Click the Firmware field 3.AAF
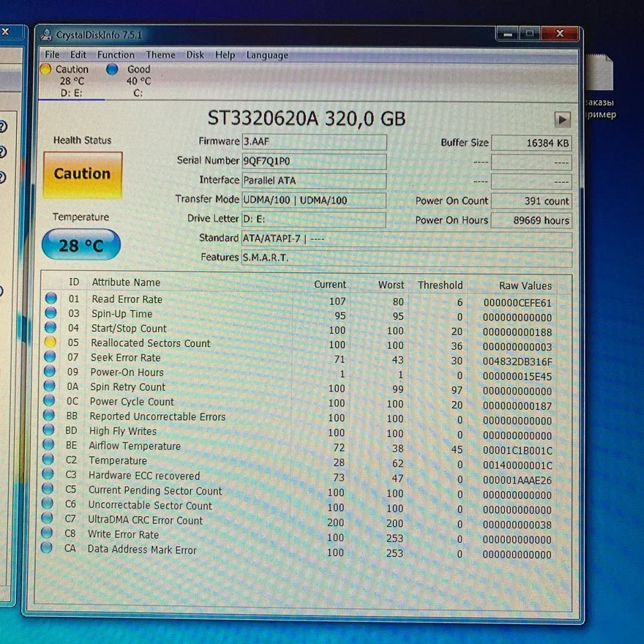The image size is (644, 644). click(x=314, y=142)
